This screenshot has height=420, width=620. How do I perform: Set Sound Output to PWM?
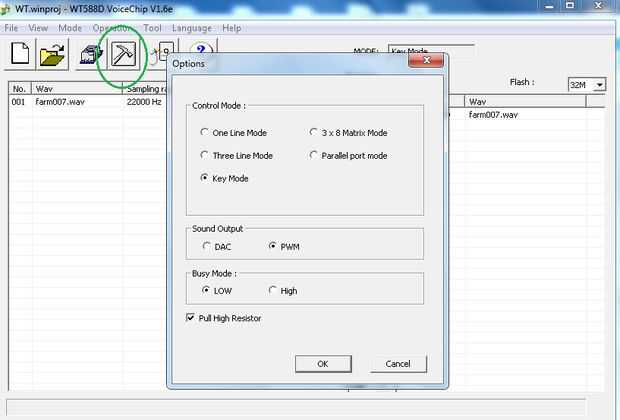click(272, 246)
